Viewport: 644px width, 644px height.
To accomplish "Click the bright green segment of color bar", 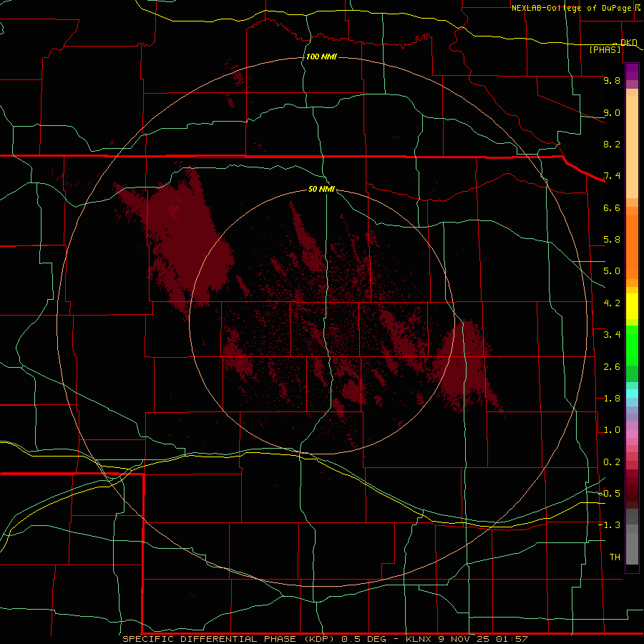I will pos(632,345).
